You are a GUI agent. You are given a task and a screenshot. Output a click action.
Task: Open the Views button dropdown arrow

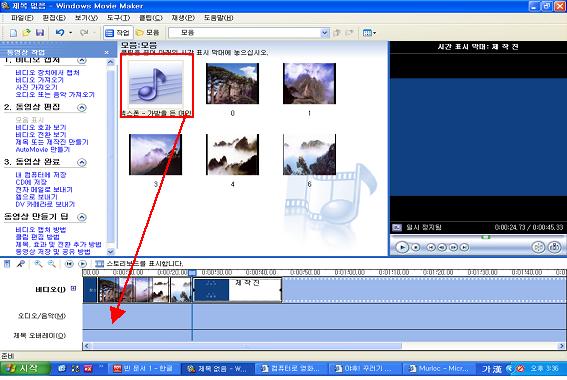pyautogui.click(x=375, y=33)
